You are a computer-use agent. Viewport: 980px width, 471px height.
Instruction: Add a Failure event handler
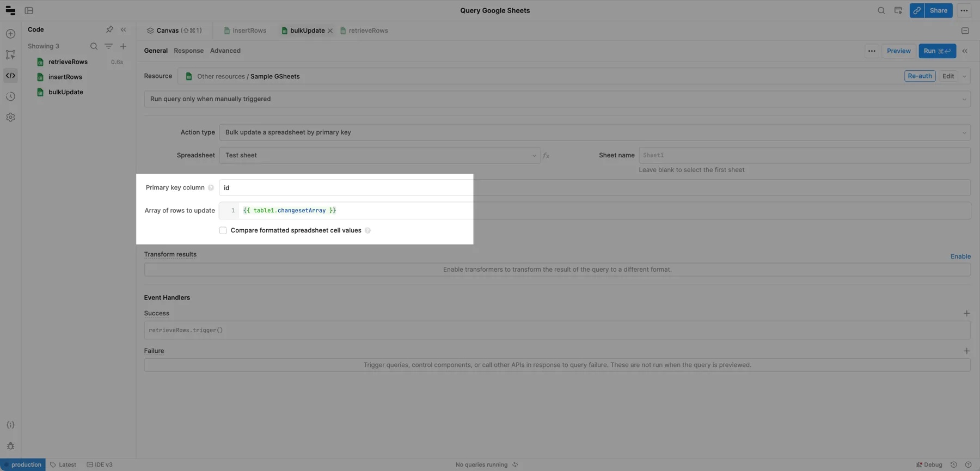click(966, 351)
